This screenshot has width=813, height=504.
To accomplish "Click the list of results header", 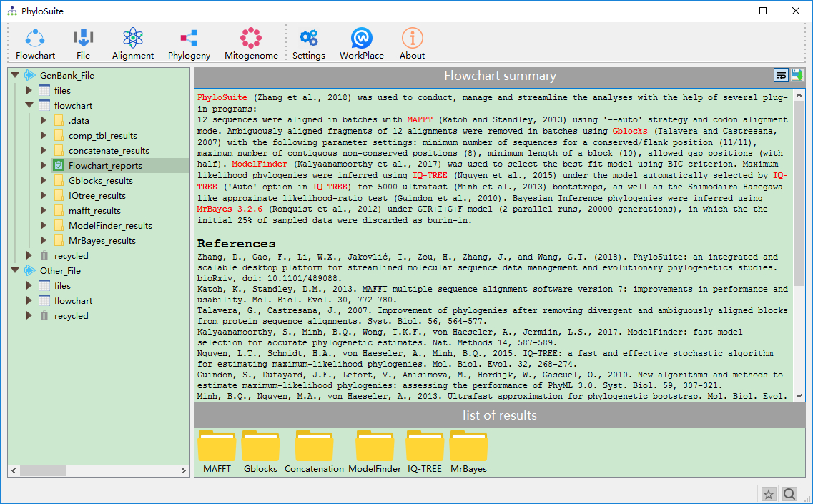I will pos(500,415).
